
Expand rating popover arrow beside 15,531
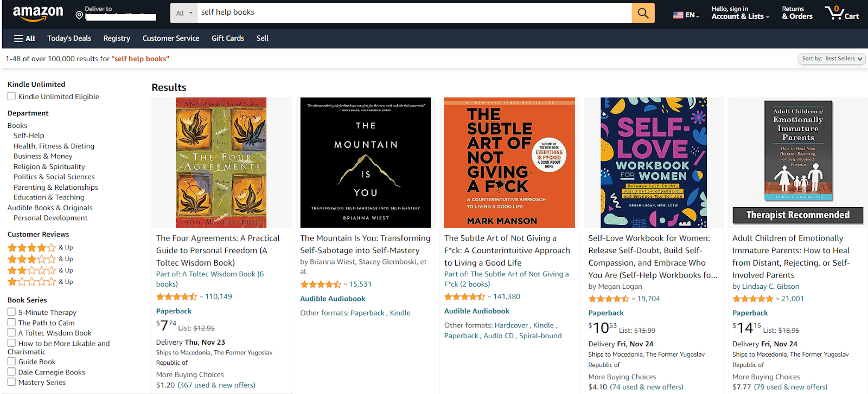(346, 285)
